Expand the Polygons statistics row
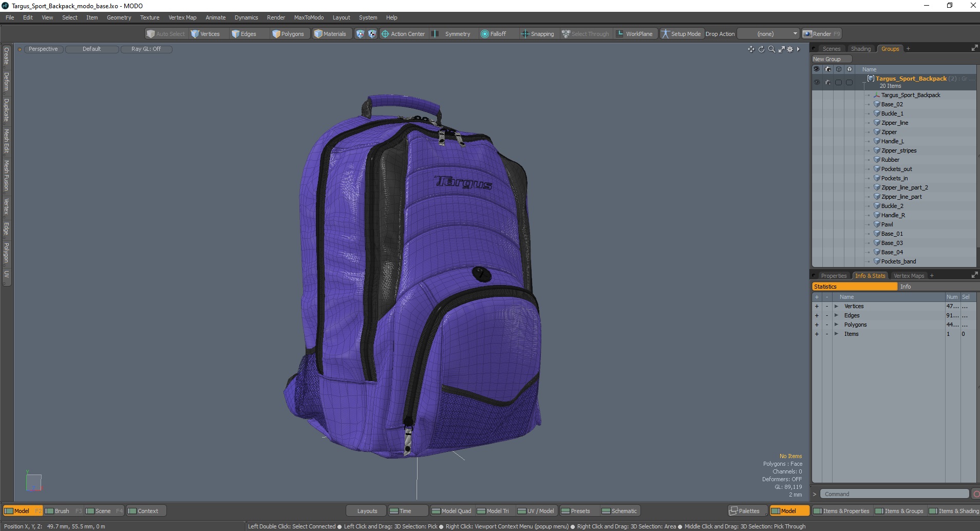The width and height of the screenshot is (980, 531). click(836, 325)
